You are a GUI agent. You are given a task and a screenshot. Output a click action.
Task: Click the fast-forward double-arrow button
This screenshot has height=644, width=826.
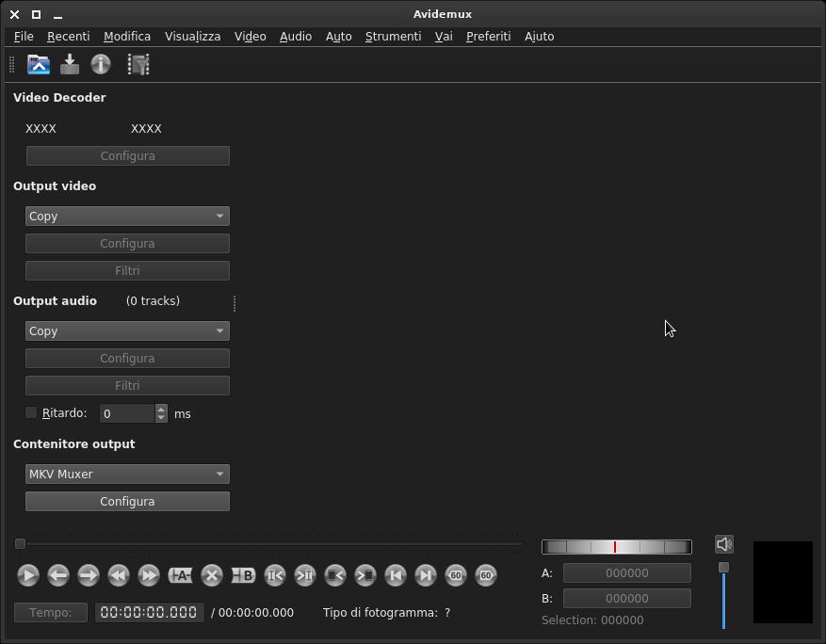tap(149, 575)
